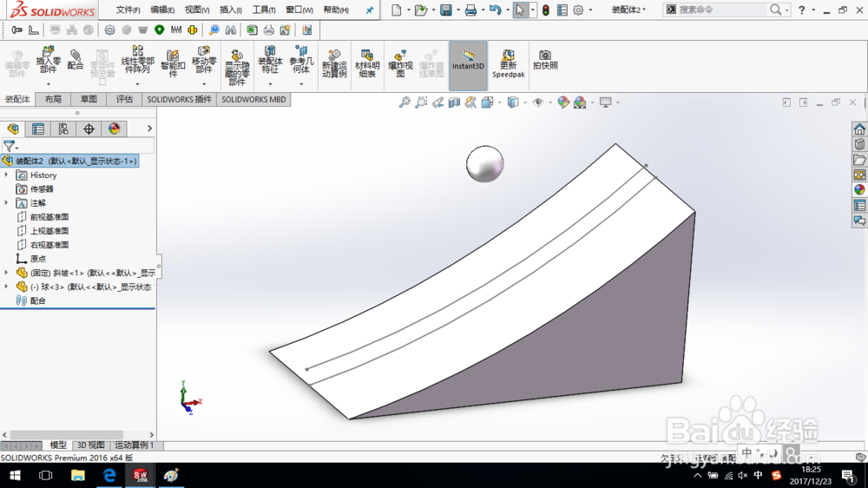Open the 装配体特征 dropdown arrow

tap(270, 83)
